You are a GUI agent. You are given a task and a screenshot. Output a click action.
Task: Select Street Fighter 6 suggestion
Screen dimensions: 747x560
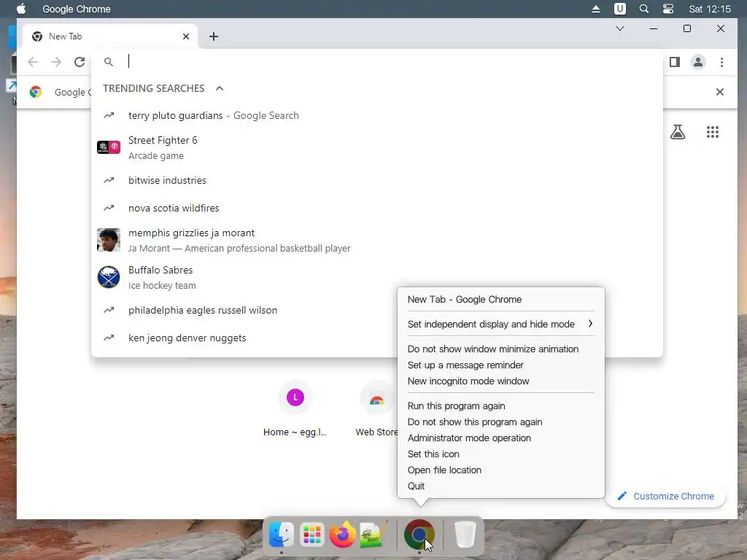377,147
